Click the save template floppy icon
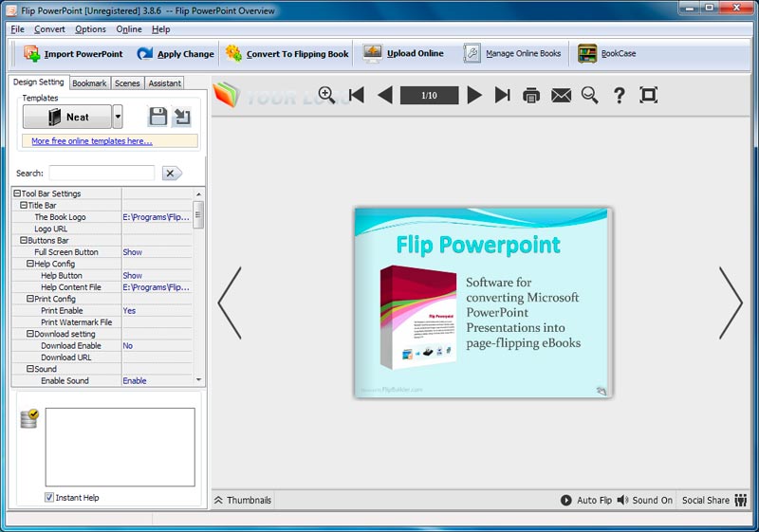Image resolution: width=759 pixels, height=532 pixels. (x=157, y=117)
